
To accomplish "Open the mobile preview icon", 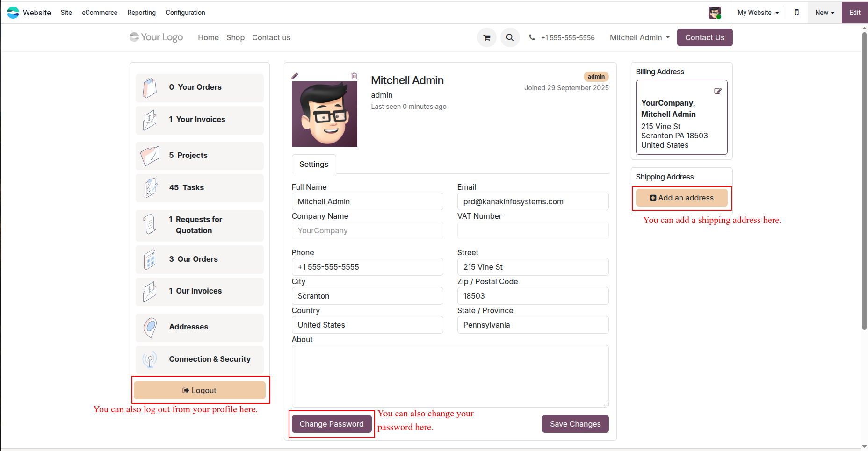I will (x=796, y=13).
